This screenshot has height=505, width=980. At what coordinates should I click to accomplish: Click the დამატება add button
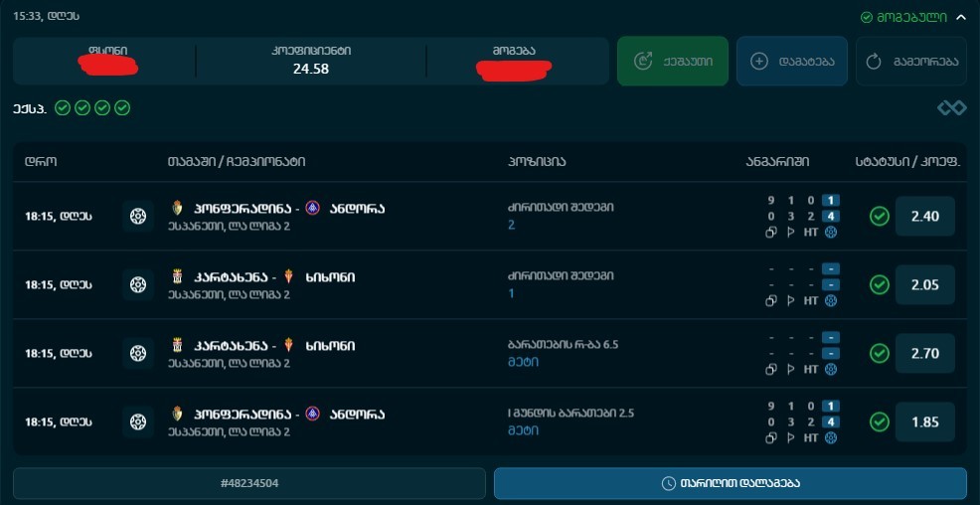792,61
